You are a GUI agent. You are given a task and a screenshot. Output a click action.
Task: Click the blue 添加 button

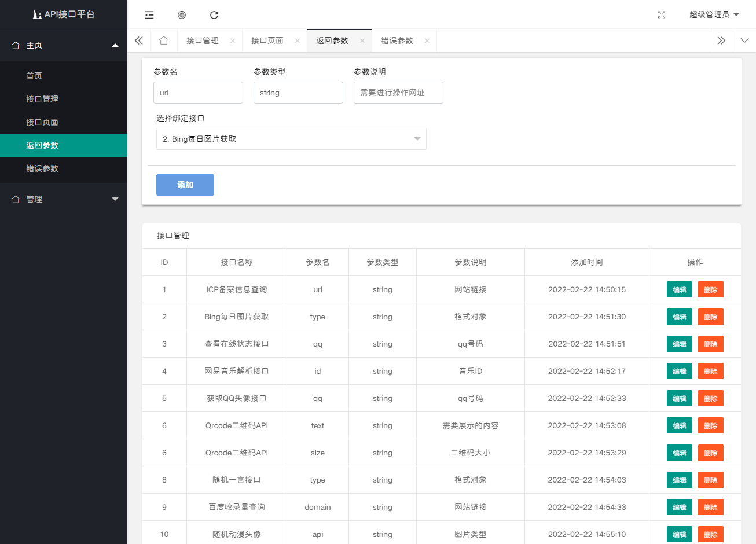pyautogui.click(x=185, y=185)
